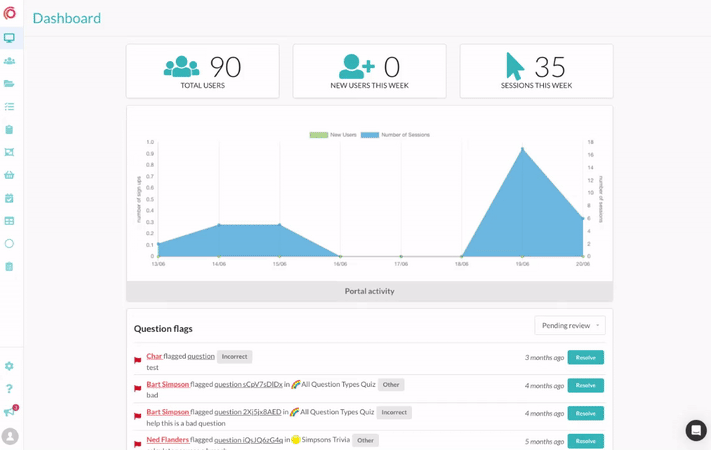Click the Sessions This Week card
The image size is (711, 450).
pyautogui.click(x=536, y=71)
